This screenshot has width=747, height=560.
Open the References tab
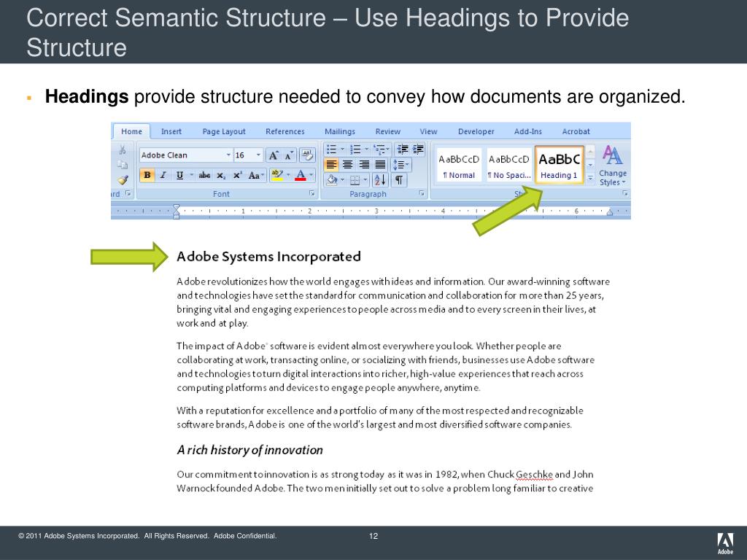point(285,131)
